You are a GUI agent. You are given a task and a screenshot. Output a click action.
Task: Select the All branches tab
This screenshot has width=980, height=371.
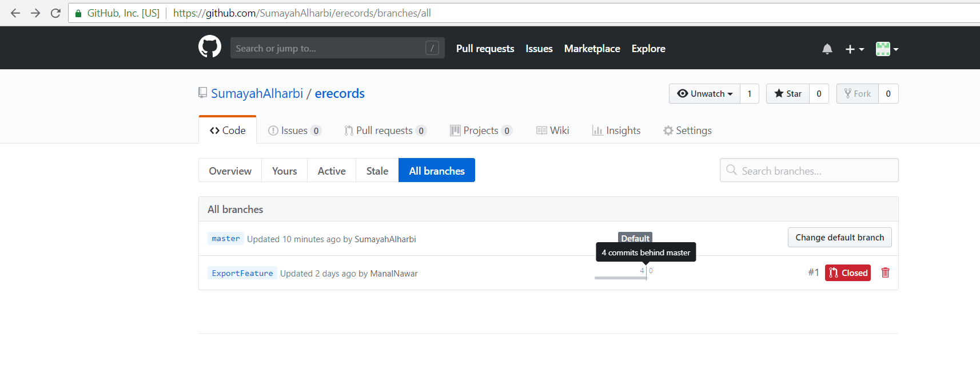(437, 171)
